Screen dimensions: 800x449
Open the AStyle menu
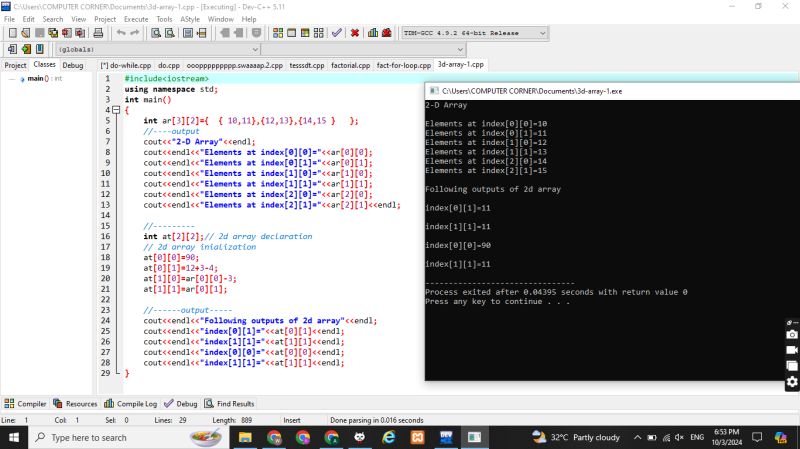pos(190,19)
